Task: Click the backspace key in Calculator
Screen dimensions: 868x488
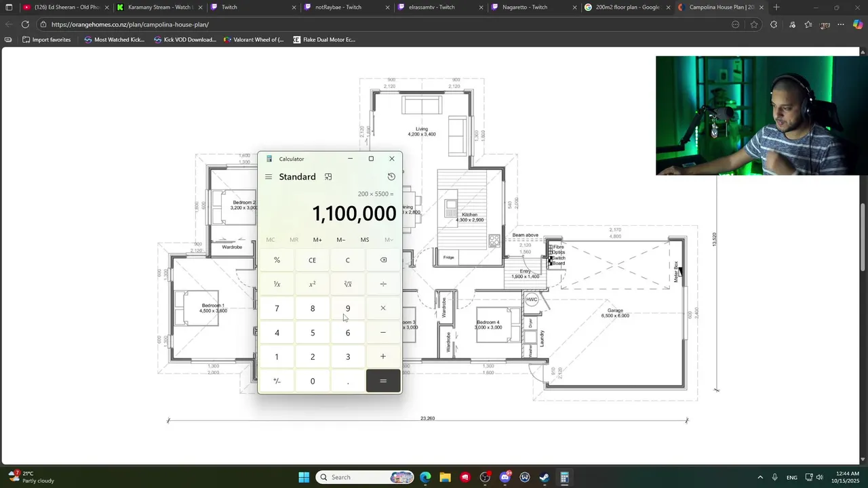Action: [383, 260]
